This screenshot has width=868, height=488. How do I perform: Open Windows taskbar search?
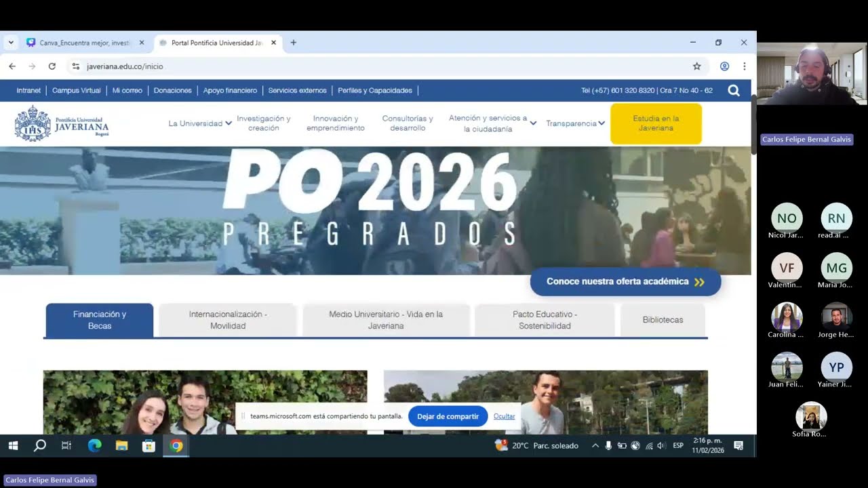click(x=40, y=446)
